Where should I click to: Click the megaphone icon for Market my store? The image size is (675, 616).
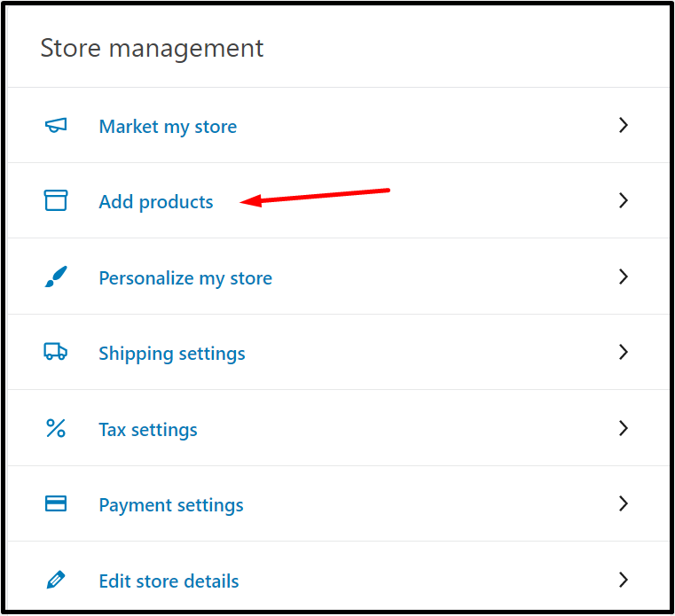coord(56,126)
